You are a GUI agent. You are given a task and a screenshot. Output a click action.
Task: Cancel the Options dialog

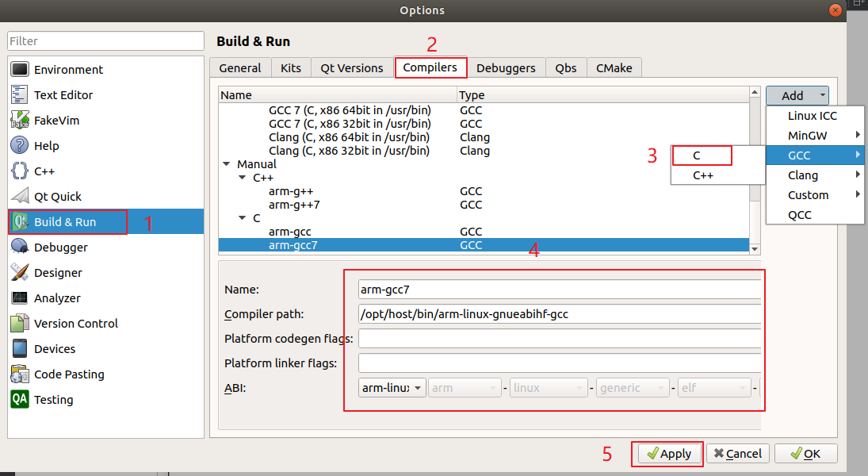738,454
